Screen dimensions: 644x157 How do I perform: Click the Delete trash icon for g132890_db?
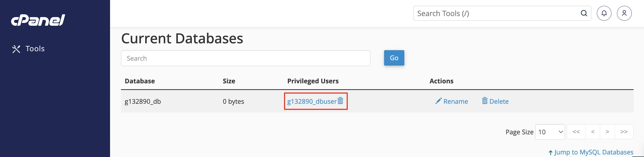click(485, 101)
